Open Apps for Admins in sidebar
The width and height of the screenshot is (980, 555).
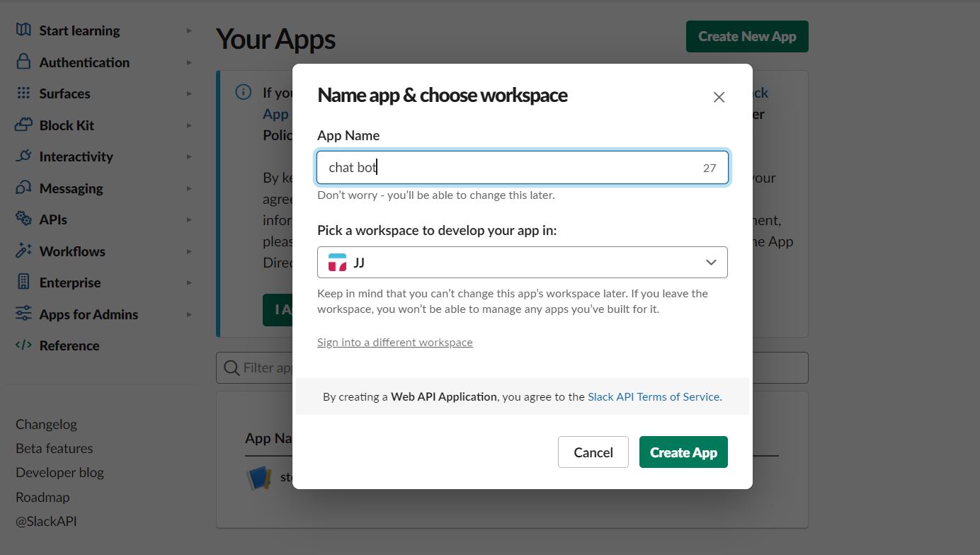coord(89,314)
